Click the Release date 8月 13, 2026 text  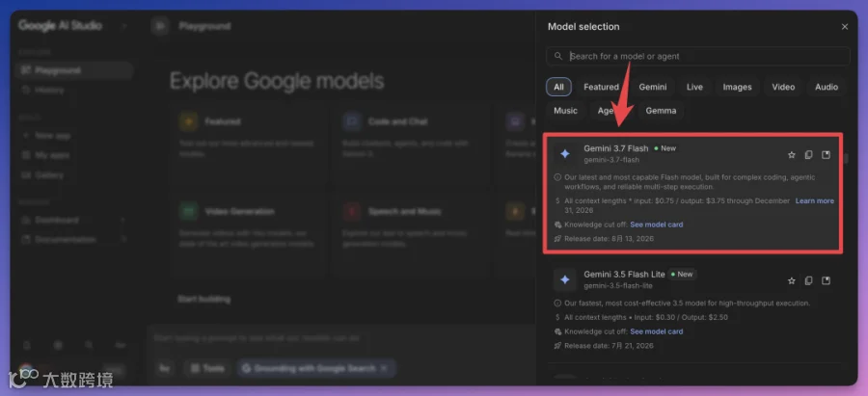[x=609, y=239]
